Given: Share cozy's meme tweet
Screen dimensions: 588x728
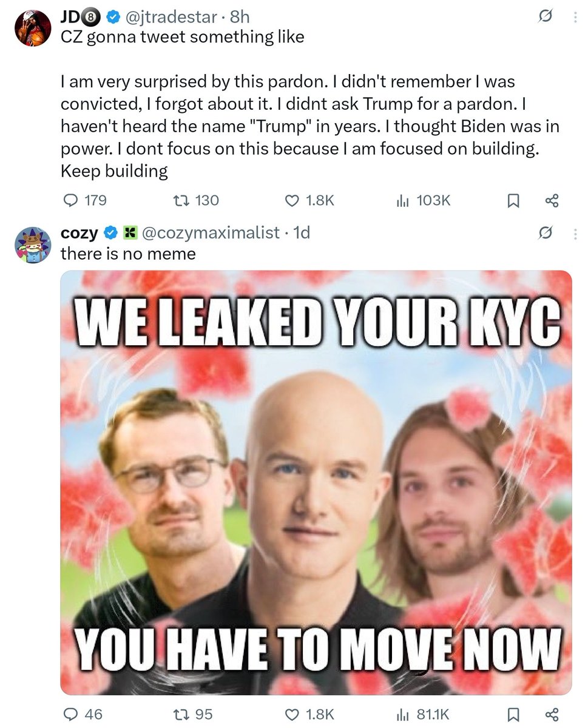Looking at the screenshot, I should 552,715.
